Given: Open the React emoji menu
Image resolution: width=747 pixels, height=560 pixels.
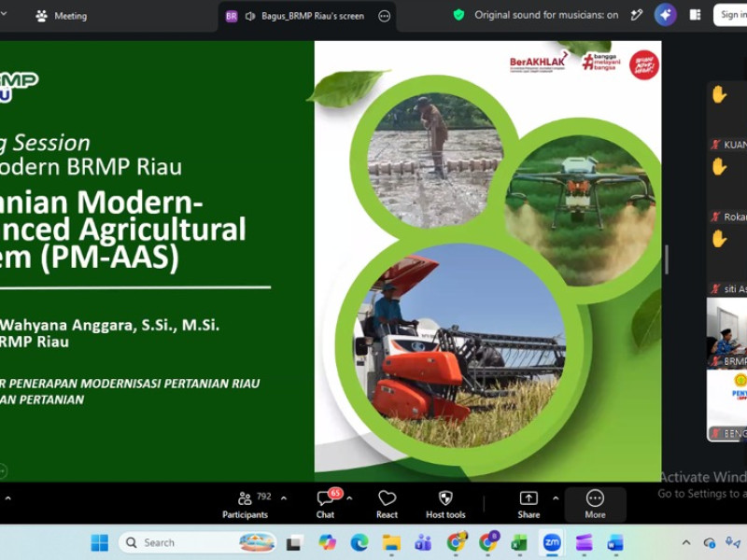Looking at the screenshot, I should coord(387,505).
